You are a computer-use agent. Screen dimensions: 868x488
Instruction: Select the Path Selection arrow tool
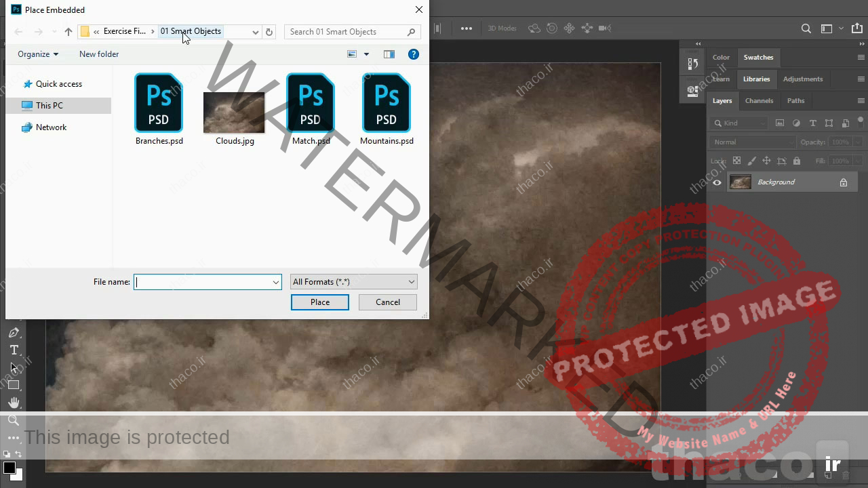pyautogui.click(x=14, y=368)
